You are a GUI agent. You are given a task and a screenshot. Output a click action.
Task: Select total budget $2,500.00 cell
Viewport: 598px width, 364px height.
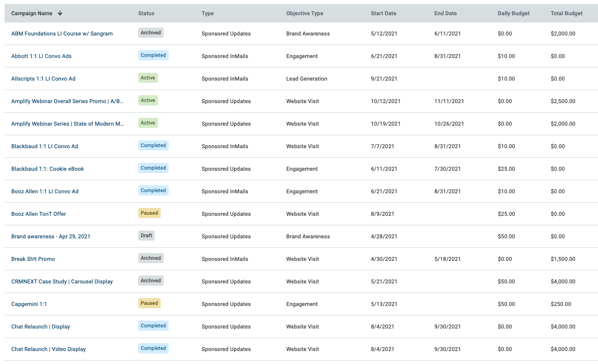click(x=563, y=101)
